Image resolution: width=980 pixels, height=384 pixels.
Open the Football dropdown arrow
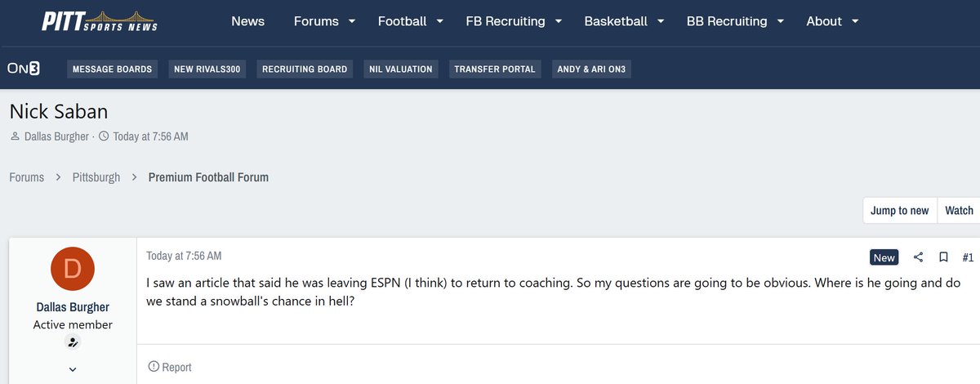(x=439, y=22)
